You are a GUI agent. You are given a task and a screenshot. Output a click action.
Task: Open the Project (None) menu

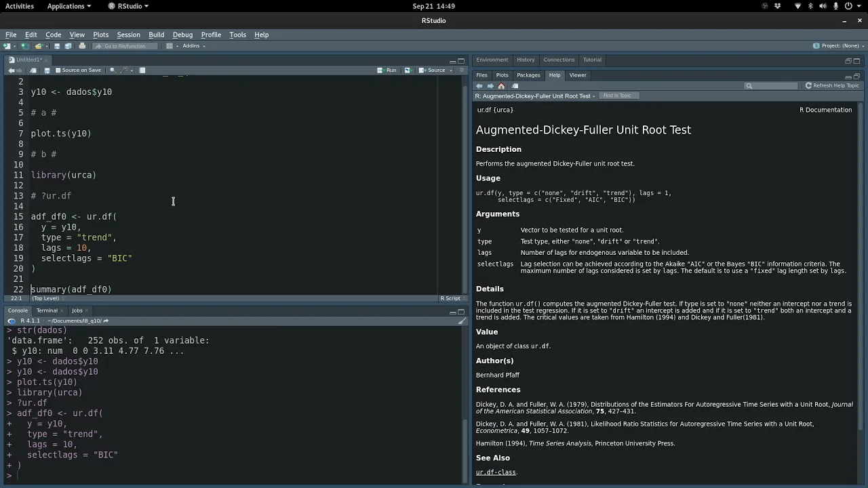click(840, 46)
